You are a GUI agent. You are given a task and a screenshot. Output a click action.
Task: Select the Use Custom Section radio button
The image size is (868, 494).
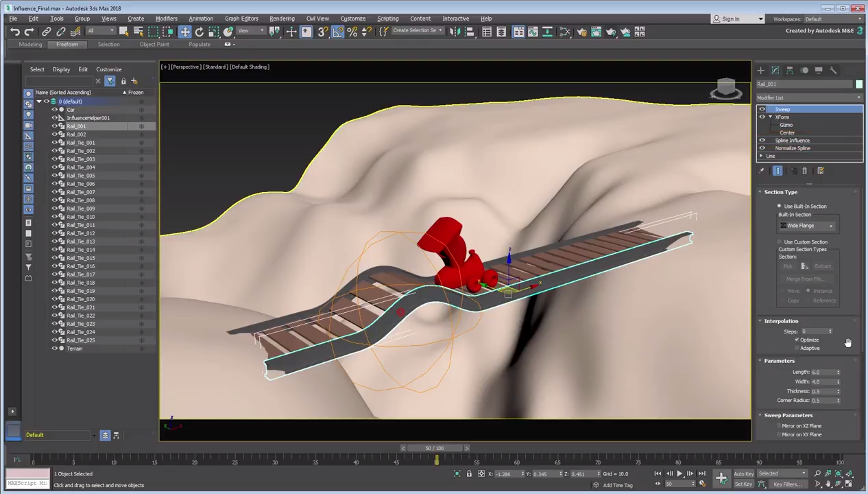tap(780, 242)
